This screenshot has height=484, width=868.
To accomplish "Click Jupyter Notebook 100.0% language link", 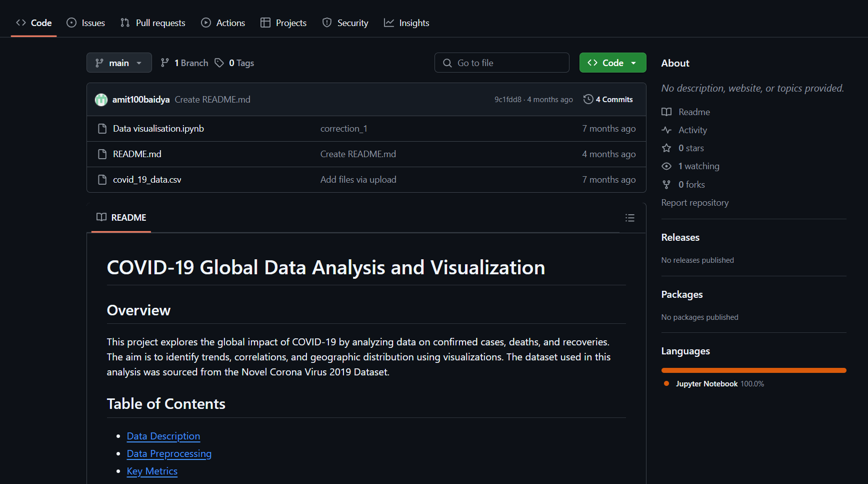I will click(x=714, y=384).
